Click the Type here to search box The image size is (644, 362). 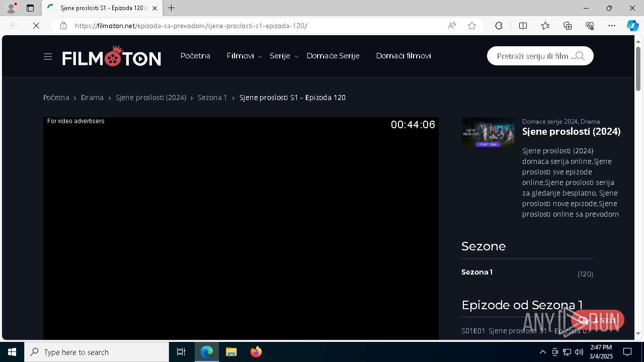97,352
